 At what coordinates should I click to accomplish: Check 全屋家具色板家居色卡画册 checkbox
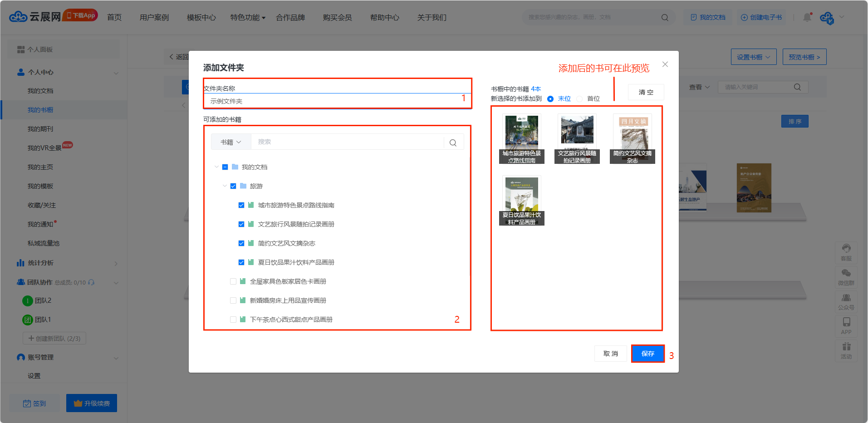click(x=233, y=281)
